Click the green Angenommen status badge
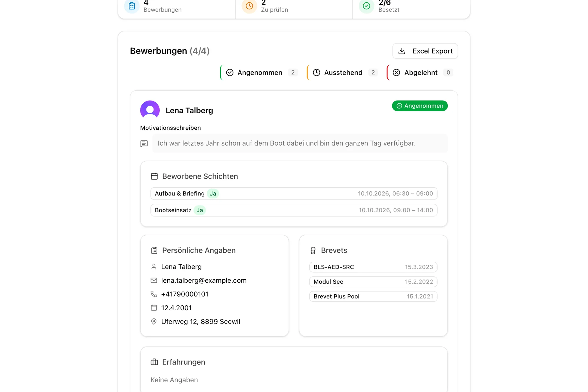Viewport: 588px width, 392px height. point(420,106)
